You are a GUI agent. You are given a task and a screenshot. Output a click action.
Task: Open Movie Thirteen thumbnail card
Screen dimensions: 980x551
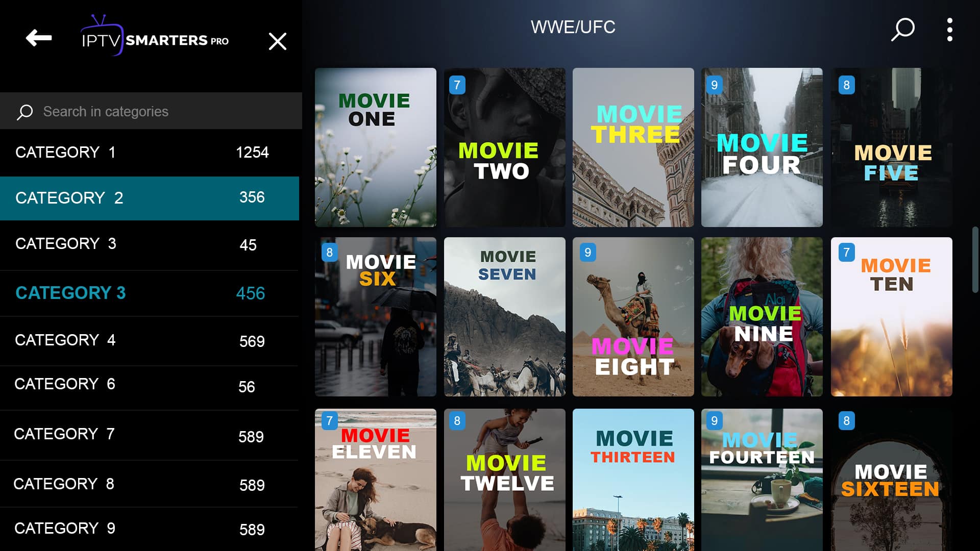point(633,480)
